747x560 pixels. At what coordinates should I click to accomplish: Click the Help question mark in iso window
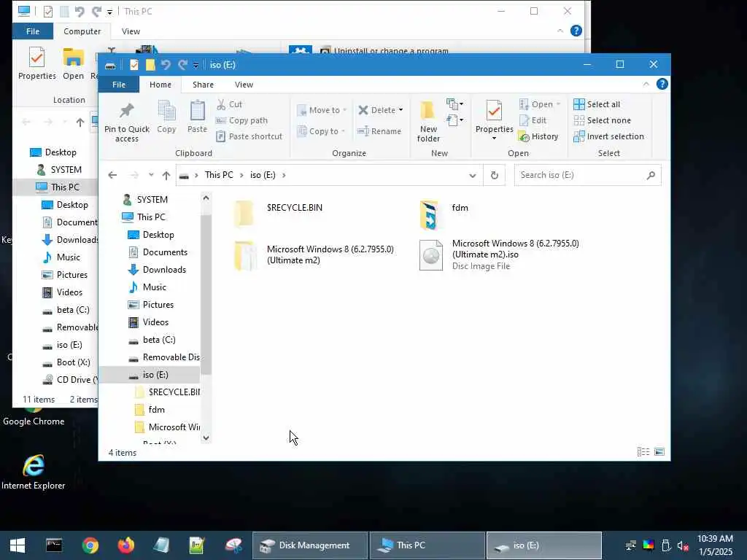[662, 85]
